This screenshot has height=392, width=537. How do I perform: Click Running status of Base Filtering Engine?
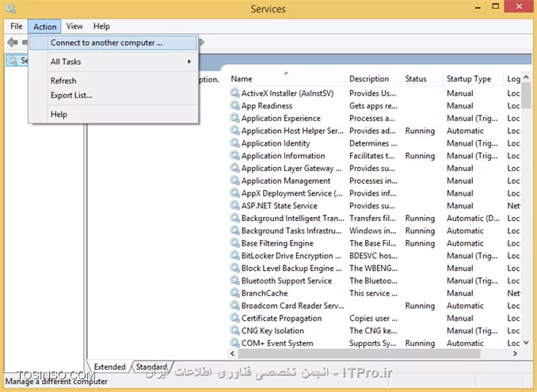click(420, 243)
